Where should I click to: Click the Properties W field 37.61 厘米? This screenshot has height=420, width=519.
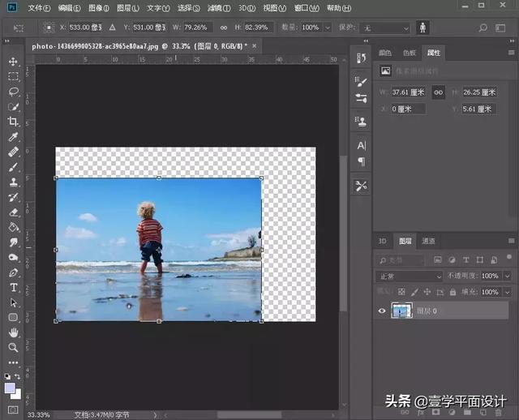(409, 92)
